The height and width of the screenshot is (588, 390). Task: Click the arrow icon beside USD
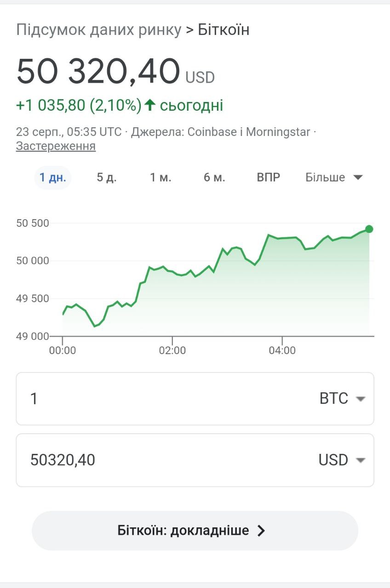coord(361,460)
